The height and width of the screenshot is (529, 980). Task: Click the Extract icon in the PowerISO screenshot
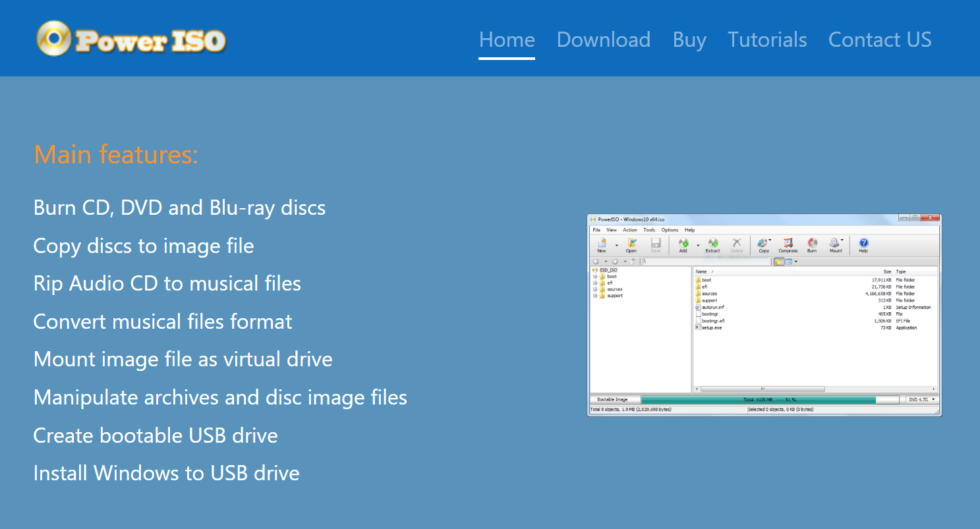pos(713,245)
